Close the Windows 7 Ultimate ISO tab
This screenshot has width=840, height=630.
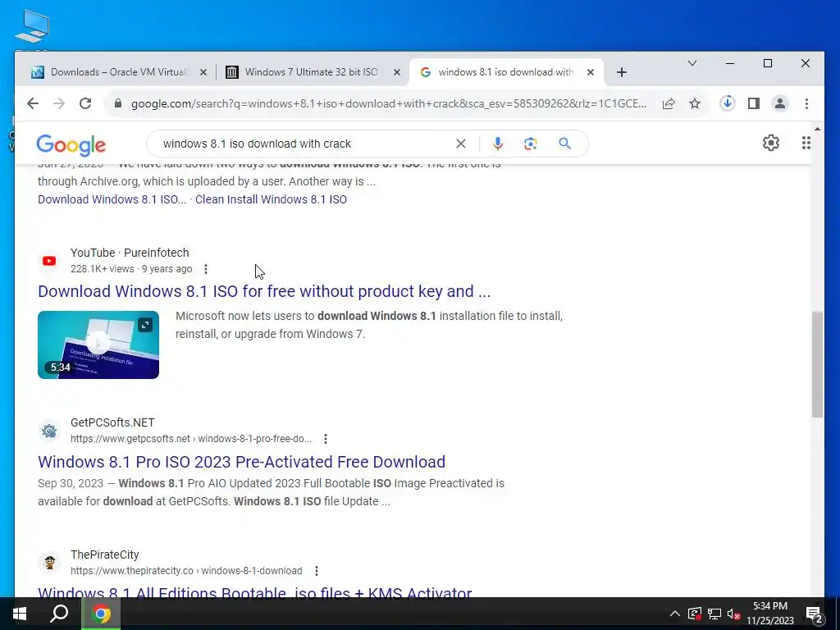click(396, 72)
